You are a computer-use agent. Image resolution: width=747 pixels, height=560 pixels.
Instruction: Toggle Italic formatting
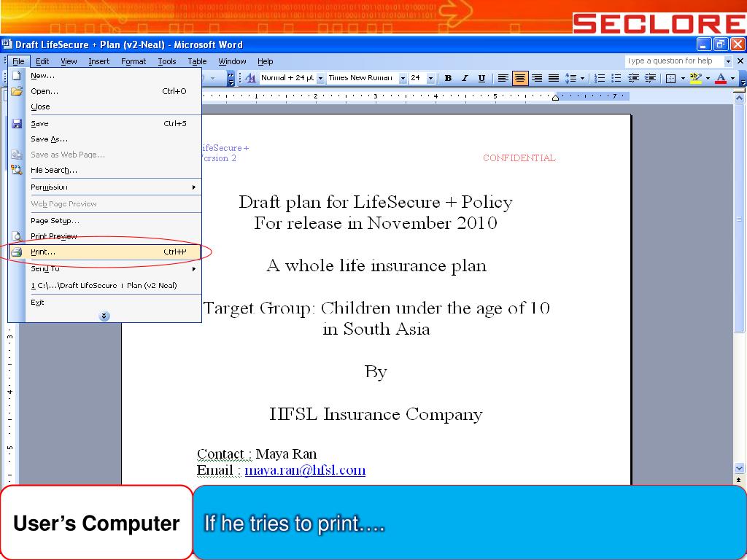point(465,78)
